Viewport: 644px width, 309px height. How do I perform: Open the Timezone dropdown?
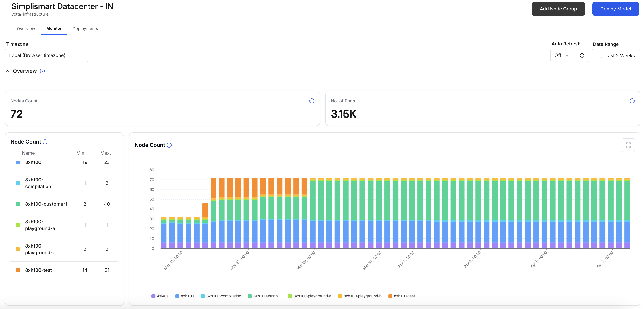(47, 56)
